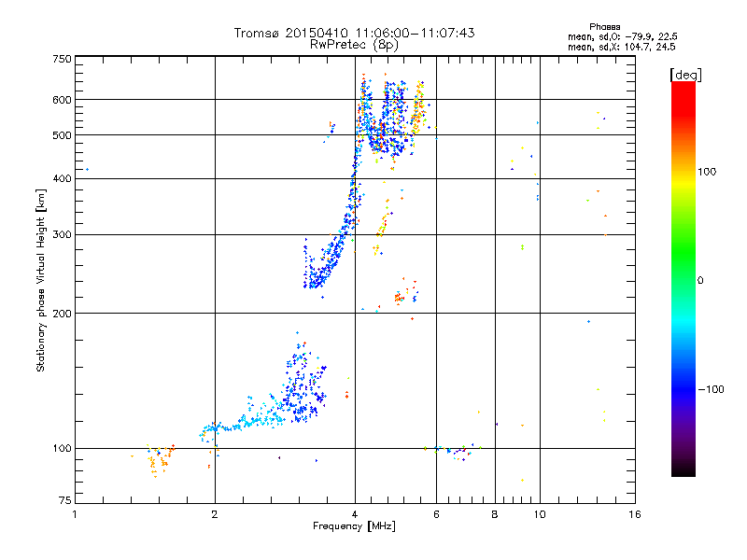Click the plot title 'Tromsø 20150410 11:06:00-11:07:43'
747x560 pixels.
pos(354,33)
